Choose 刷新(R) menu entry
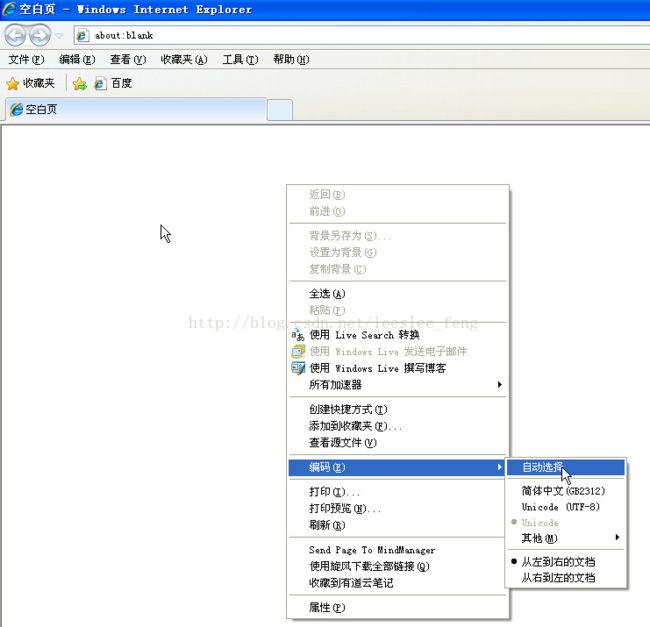This screenshot has width=650, height=627. tap(398, 525)
